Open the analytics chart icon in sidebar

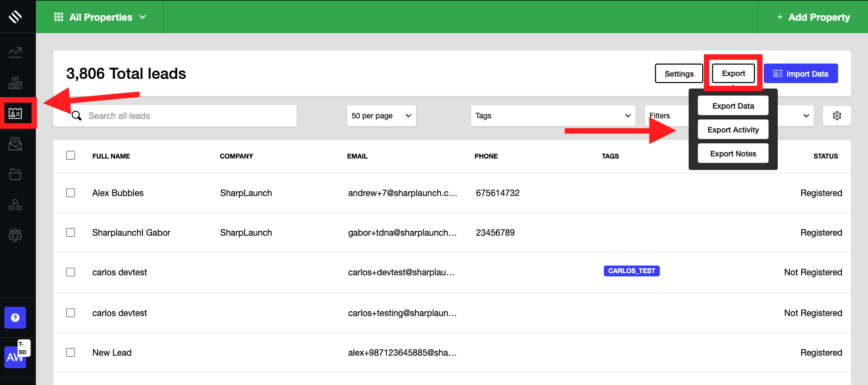(15, 52)
